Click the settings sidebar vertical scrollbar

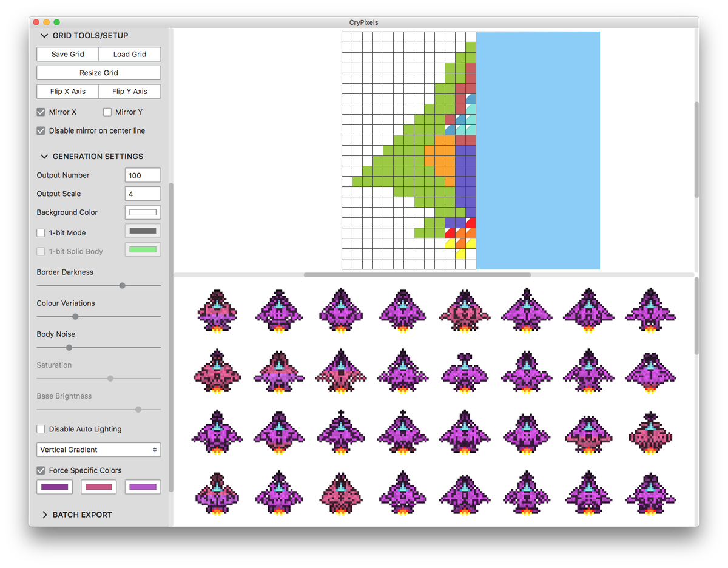(170, 337)
